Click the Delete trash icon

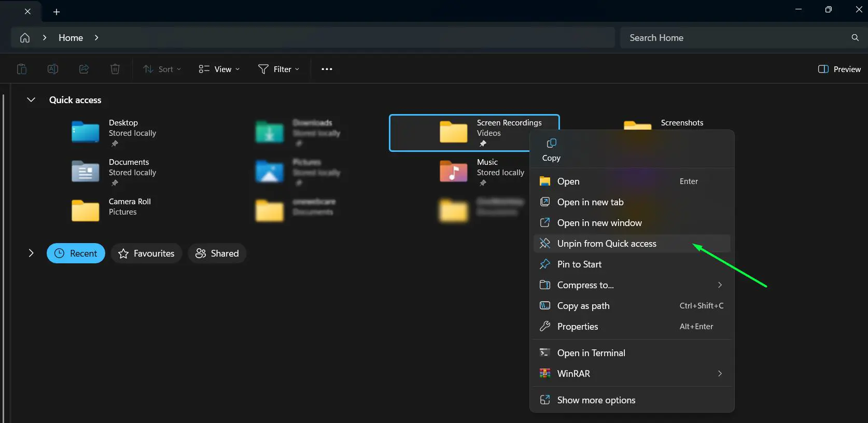115,69
